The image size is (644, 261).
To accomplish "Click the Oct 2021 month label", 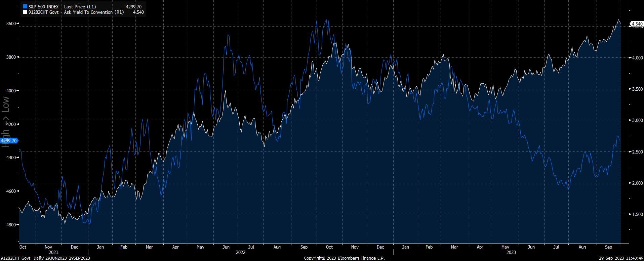I will pos(23,247).
